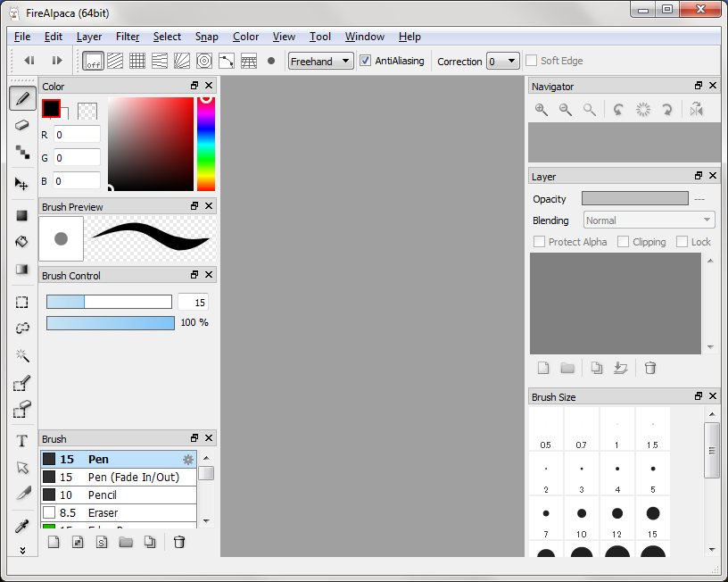
Task: Select the Fill rectangle tool
Action: [21, 215]
